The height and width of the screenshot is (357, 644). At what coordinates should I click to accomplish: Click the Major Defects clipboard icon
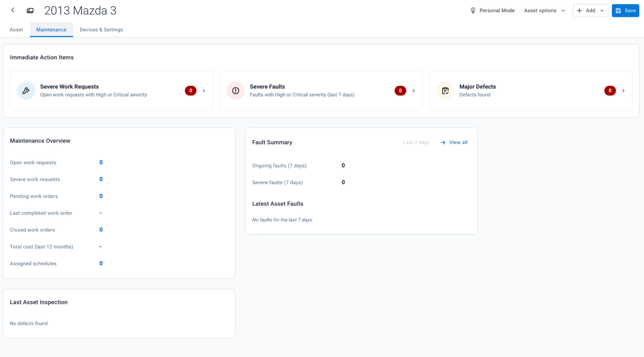(x=445, y=91)
